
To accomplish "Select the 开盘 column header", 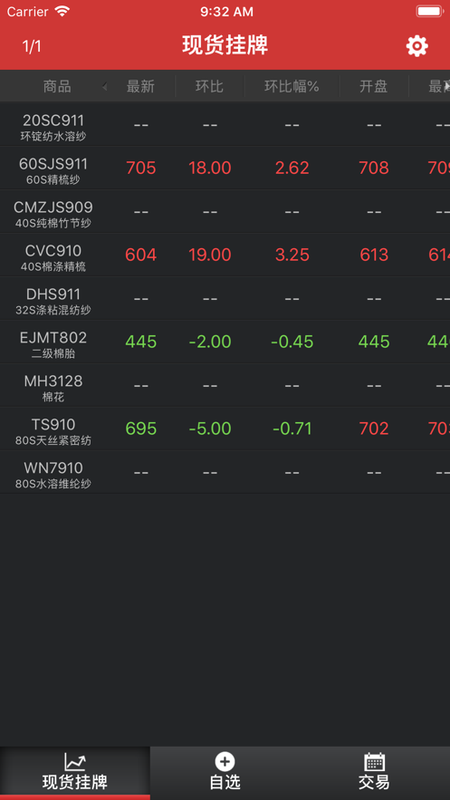I will click(x=374, y=86).
